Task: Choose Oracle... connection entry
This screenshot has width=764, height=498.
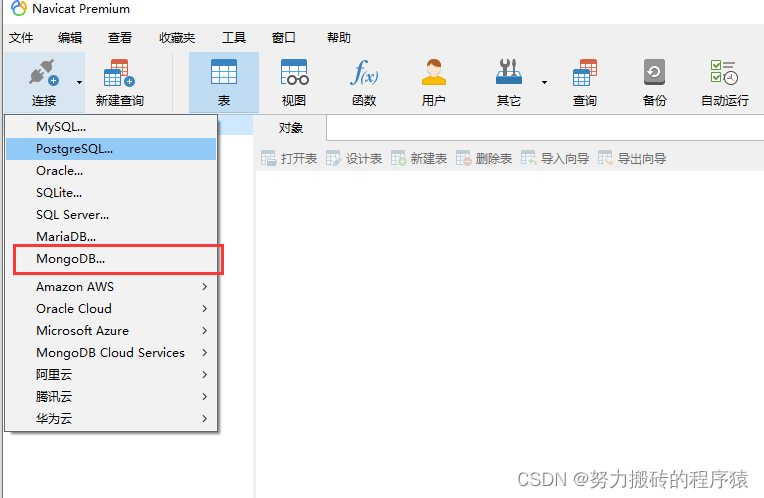Action: click(111, 171)
